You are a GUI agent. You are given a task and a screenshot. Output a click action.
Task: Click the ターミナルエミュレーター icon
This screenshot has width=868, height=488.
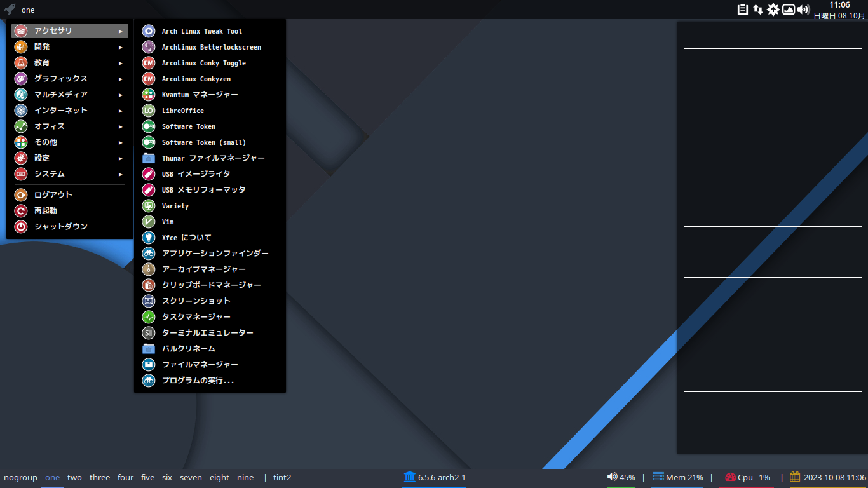point(148,333)
